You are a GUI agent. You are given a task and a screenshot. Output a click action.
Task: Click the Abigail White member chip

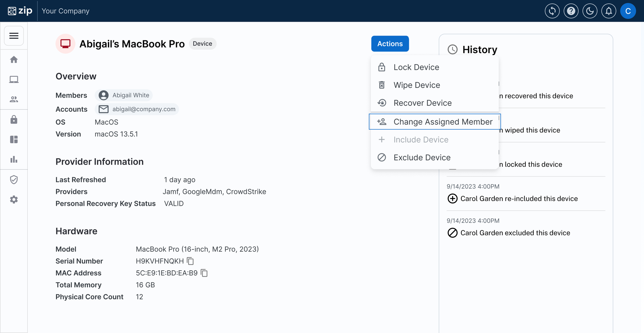pos(124,95)
